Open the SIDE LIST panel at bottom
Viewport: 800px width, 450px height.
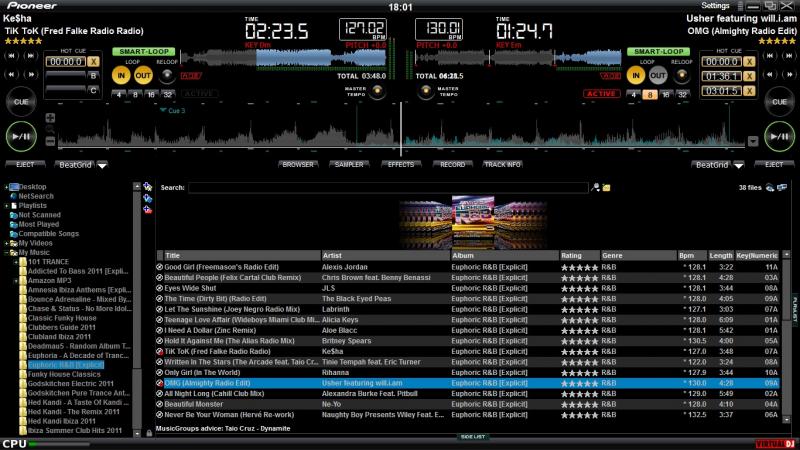coord(473,437)
